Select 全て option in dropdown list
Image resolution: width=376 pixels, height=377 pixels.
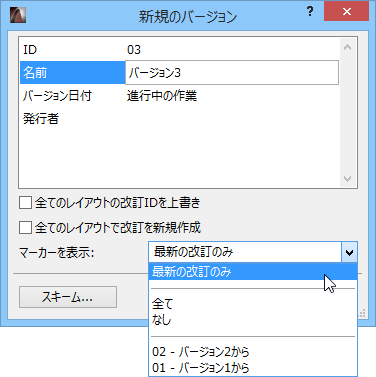point(253,304)
